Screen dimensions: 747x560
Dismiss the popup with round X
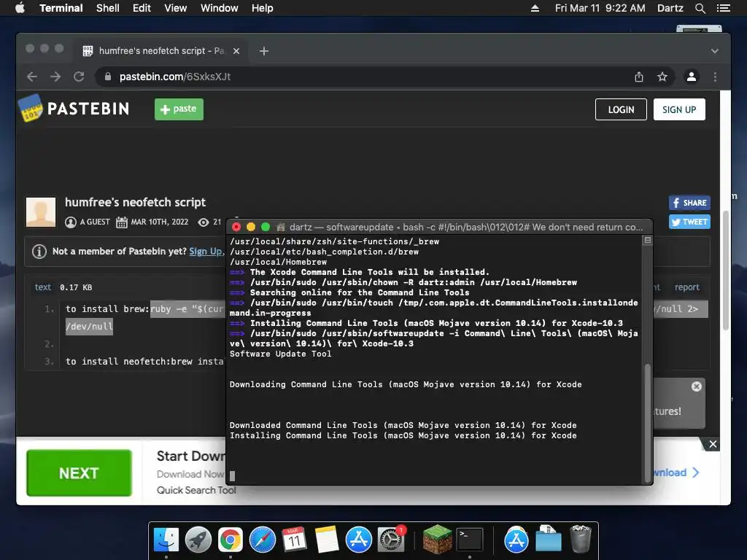tap(697, 386)
